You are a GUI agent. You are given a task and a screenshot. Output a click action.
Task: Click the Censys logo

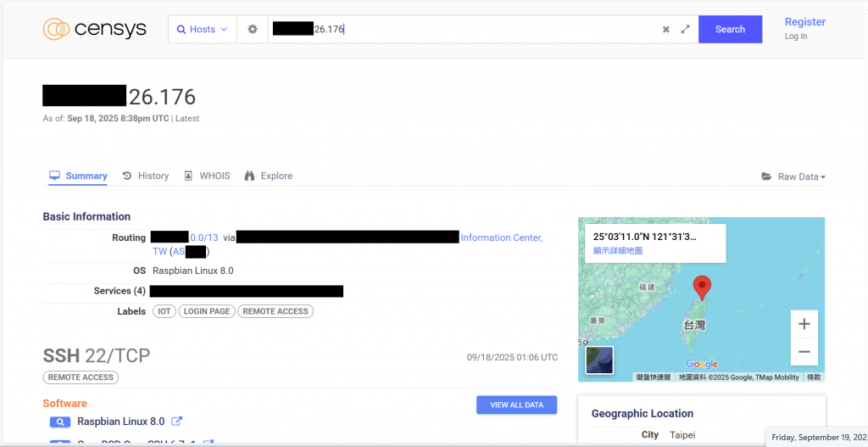click(x=94, y=29)
